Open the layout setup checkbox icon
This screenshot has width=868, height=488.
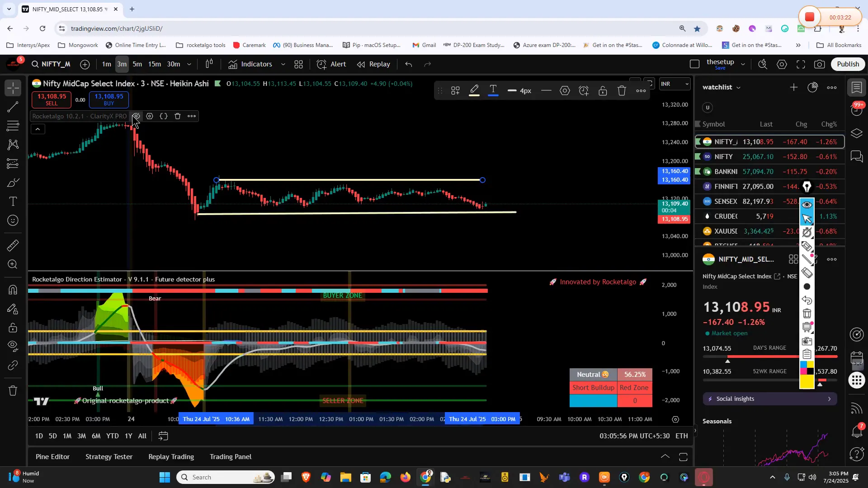click(695, 64)
